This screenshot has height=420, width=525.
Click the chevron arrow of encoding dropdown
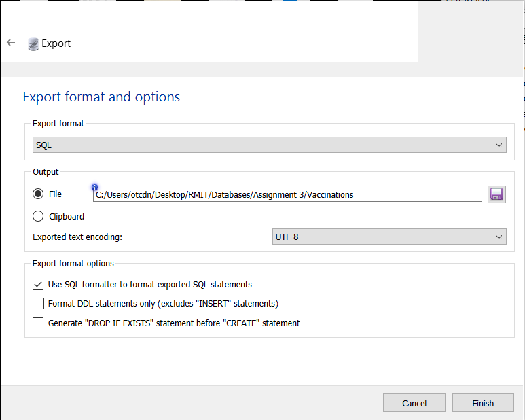coord(499,237)
